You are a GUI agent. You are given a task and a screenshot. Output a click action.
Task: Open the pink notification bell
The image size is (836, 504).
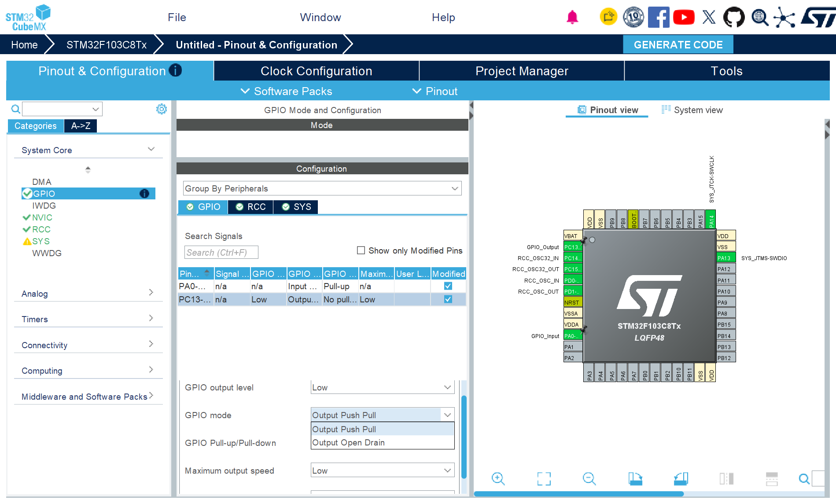tap(572, 17)
